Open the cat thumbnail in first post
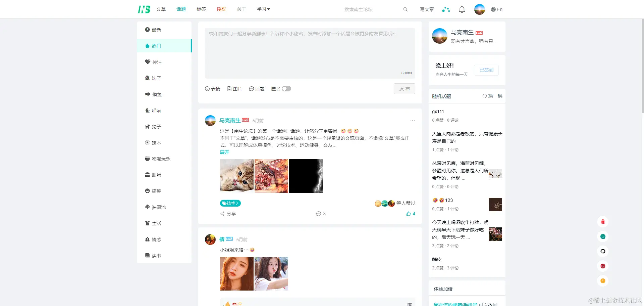This screenshot has width=644, height=306. (x=237, y=176)
